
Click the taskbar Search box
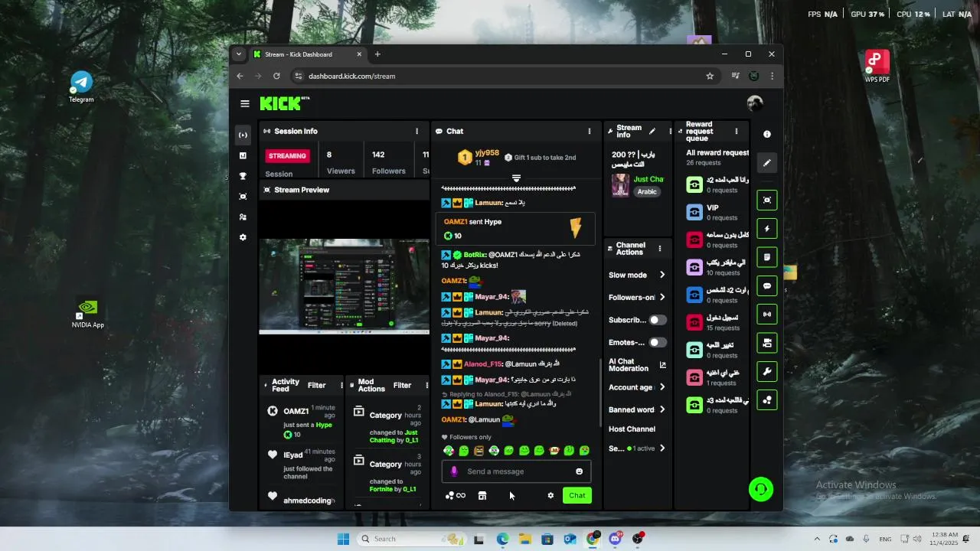pyautogui.click(x=411, y=539)
